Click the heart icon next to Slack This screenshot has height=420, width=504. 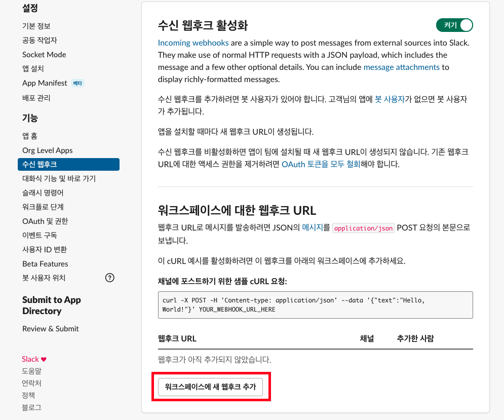(44, 359)
